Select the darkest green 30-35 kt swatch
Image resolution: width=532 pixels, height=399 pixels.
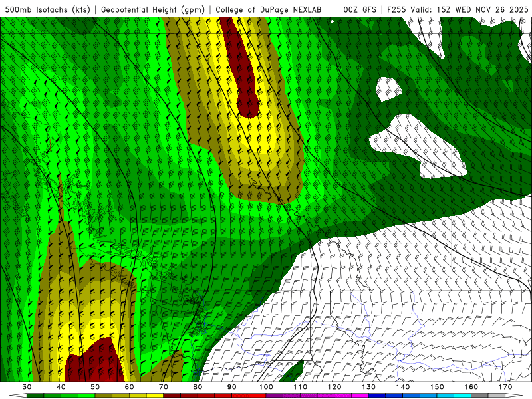35,396
